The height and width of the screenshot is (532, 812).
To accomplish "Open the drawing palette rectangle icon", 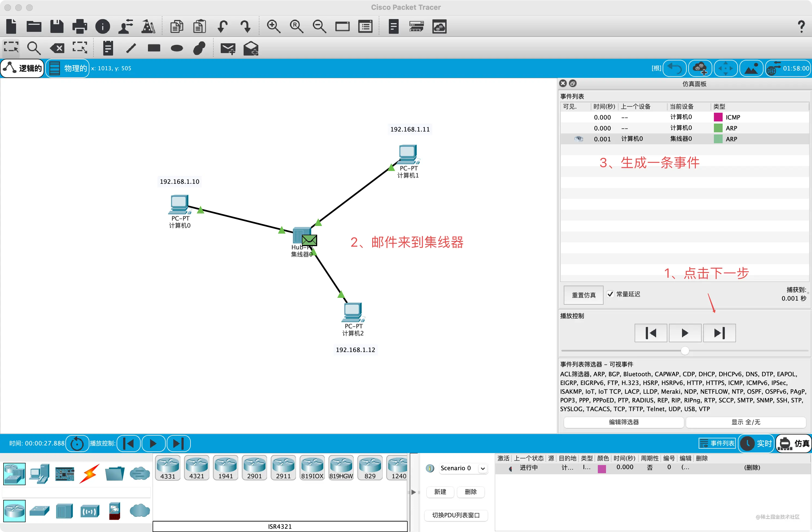I will coord(342,26).
